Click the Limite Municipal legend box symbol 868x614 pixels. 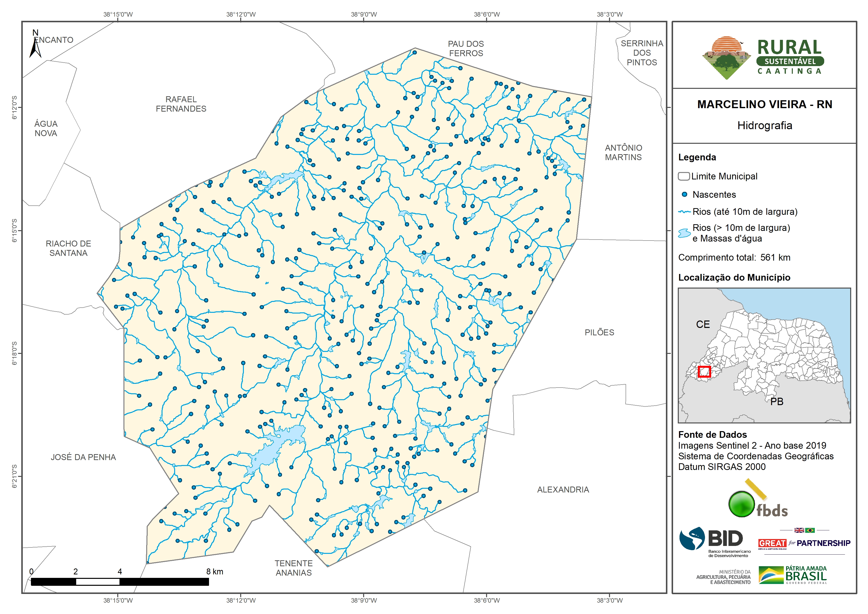[x=683, y=176]
